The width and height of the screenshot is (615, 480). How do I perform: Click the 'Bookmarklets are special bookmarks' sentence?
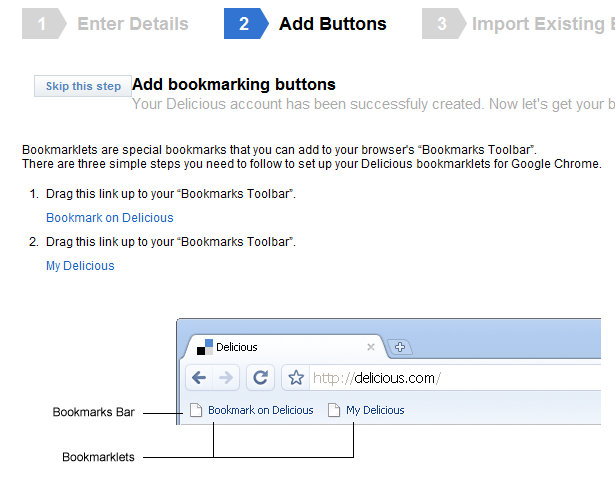pyautogui.click(x=279, y=150)
